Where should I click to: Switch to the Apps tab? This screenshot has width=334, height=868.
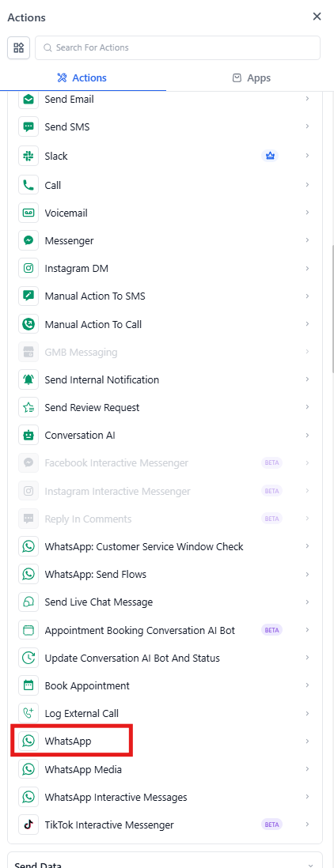(x=252, y=78)
